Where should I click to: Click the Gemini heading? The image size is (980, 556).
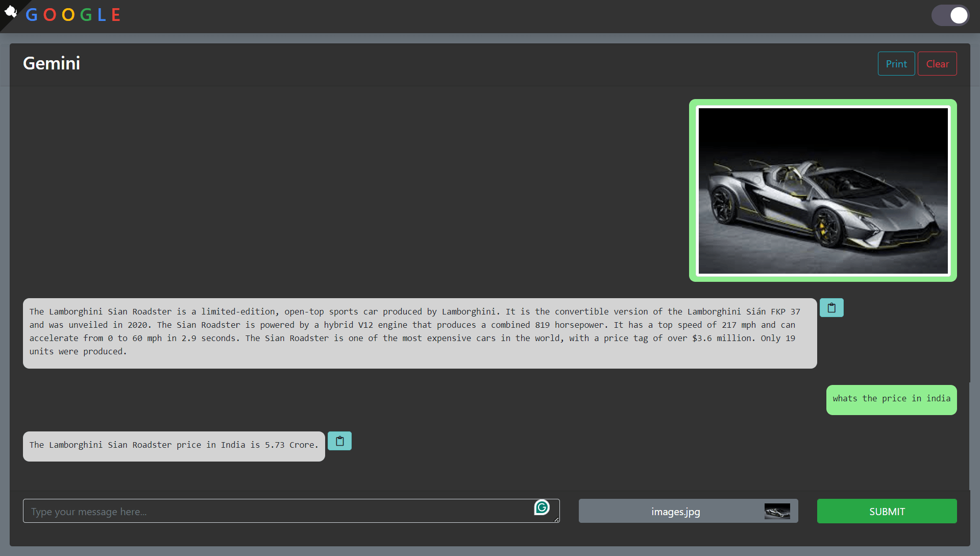click(52, 63)
